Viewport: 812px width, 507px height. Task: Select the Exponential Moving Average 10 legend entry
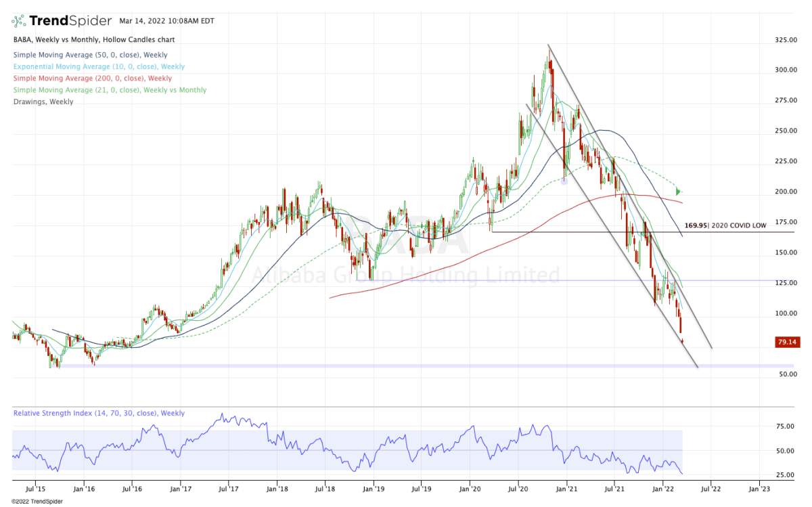point(98,67)
